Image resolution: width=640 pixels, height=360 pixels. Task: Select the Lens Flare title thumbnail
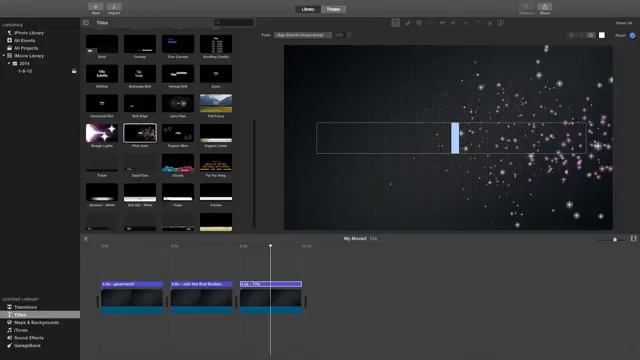click(x=178, y=103)
